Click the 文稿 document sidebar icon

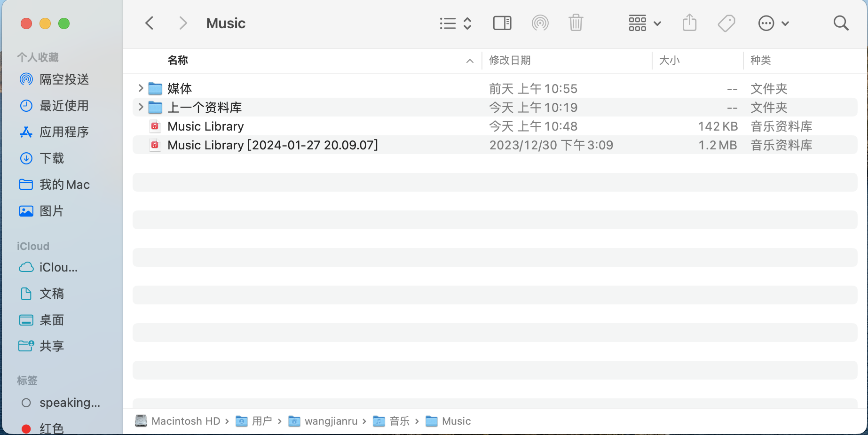coord(26,294)
